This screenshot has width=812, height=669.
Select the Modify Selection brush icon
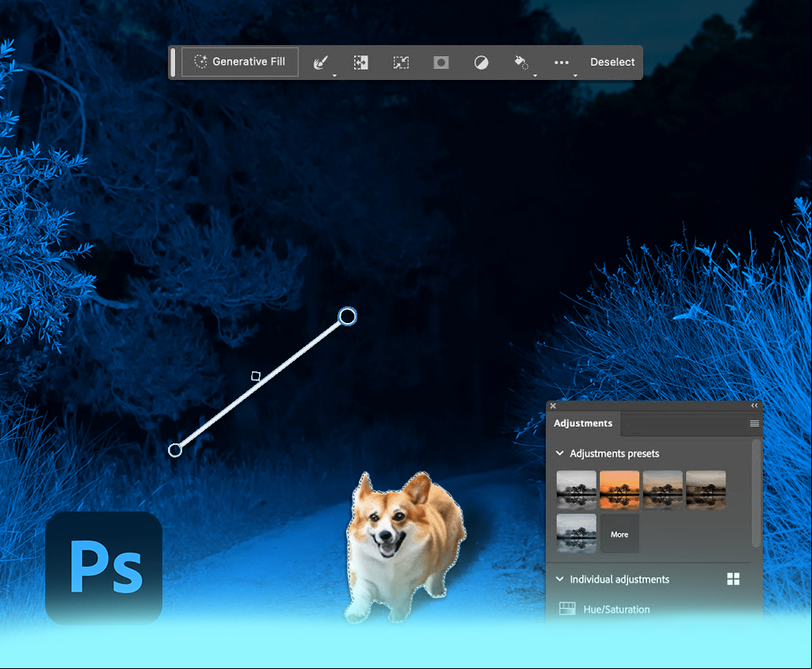click(x=321, y=63)
